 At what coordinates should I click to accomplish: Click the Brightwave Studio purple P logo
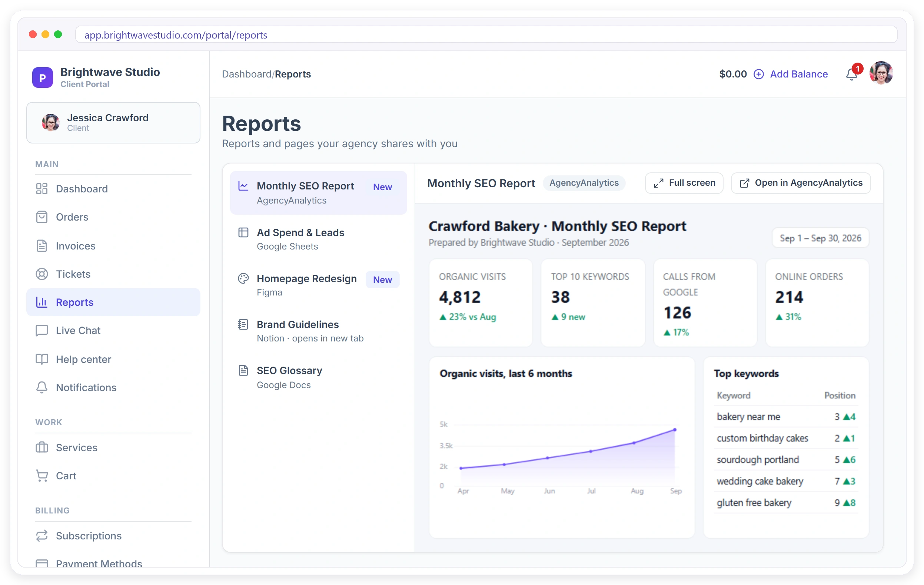click(x=42, y=77)
